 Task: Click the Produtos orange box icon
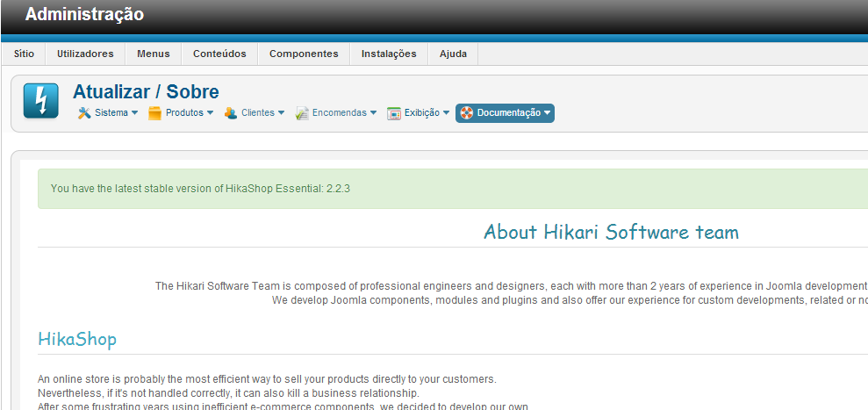(x=155, y=113)
